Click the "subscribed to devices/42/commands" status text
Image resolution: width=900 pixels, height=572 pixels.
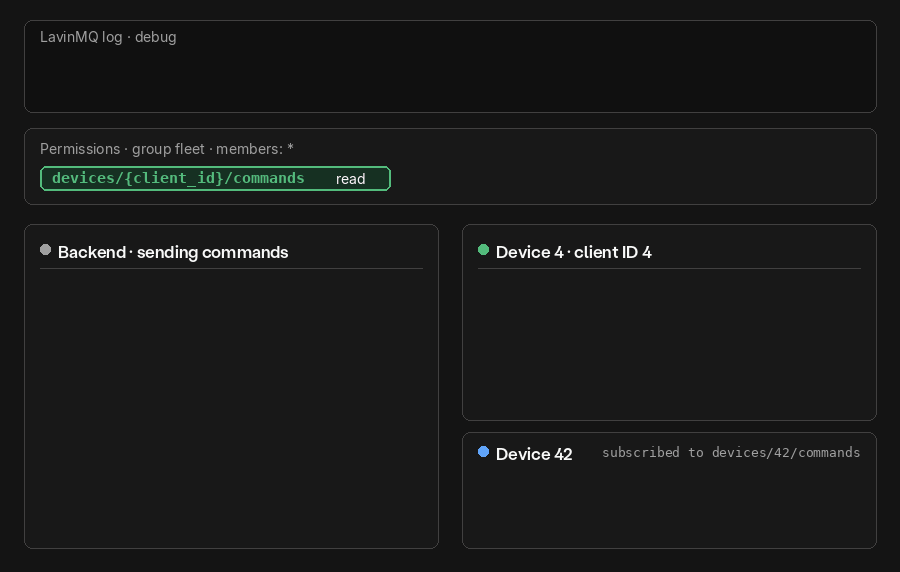pyautogui.click(x=731, y=453)
